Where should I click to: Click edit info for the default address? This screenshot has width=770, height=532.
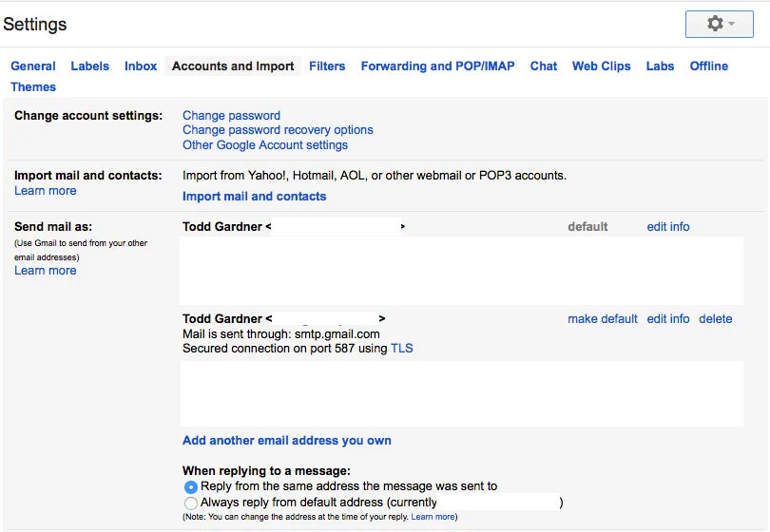668,227
